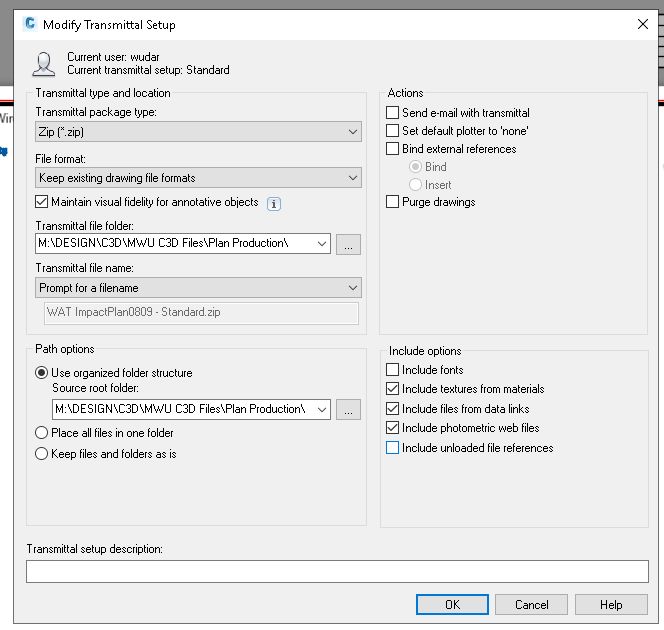The width and height of the screenshot is (664, 630).
Task: Click the 'Current user: wudar' text
Action: [113, 57]
